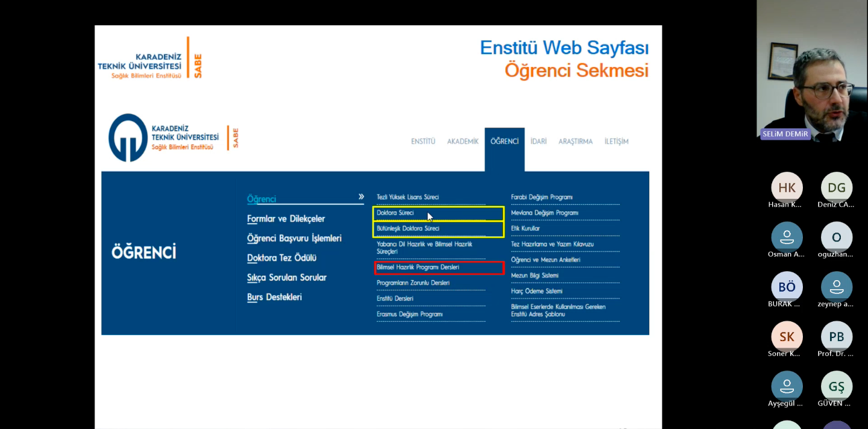This screenshot has width=868, height=429.
Task: Select Doktora Tez Ödülü category
Action: (281, 258)
